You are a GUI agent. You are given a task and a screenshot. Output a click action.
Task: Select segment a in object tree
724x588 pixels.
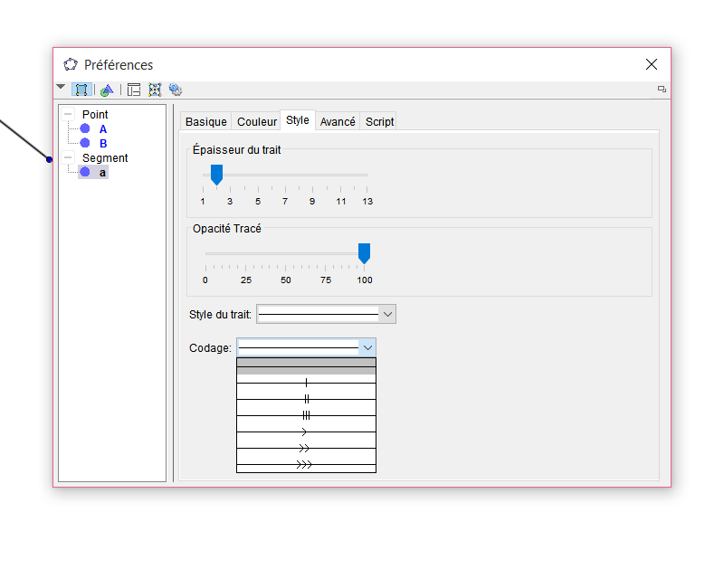coord(101,172)
